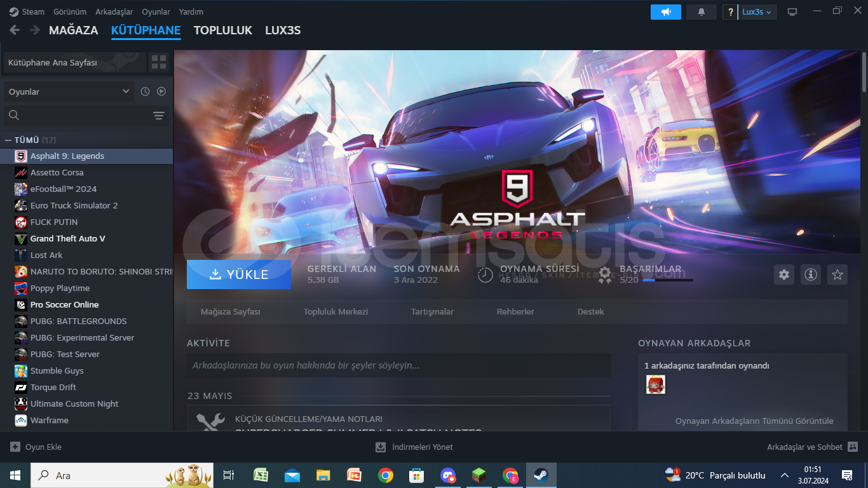Image resolution: width=868 pixels, height=488 pixels.
Task: Select Grand Theft Auto V in the library
Action: coord(67,239)
